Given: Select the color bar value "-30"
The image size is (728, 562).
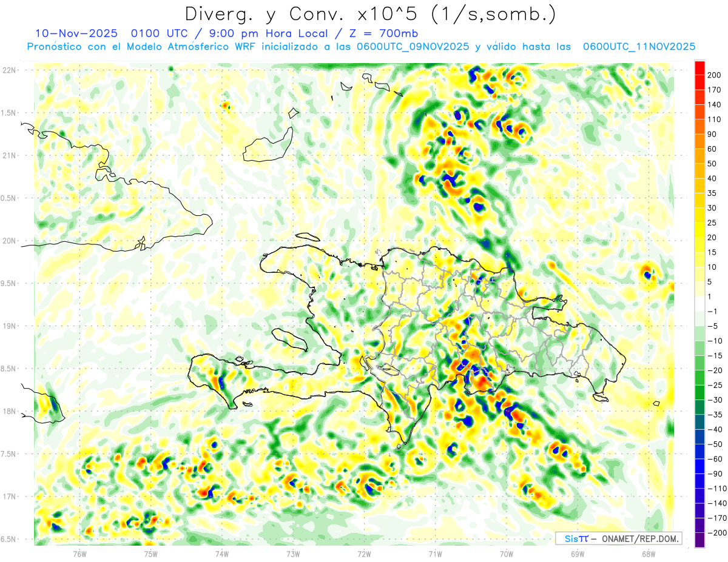Looking at the screenshot, I should (715, 400).
